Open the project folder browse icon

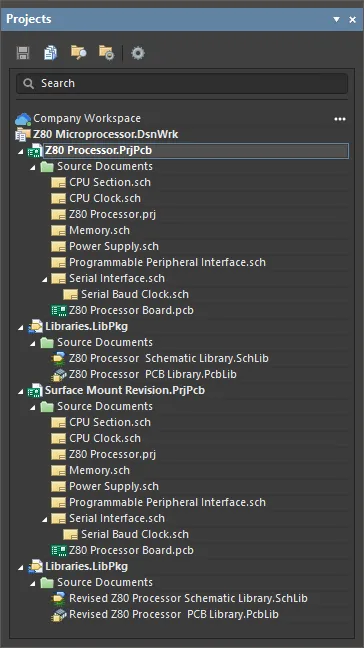point(78,53)
